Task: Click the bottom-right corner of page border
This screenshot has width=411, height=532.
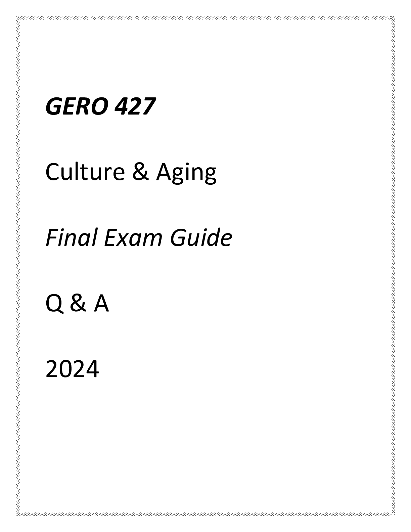Action: (x=393, y=514)
